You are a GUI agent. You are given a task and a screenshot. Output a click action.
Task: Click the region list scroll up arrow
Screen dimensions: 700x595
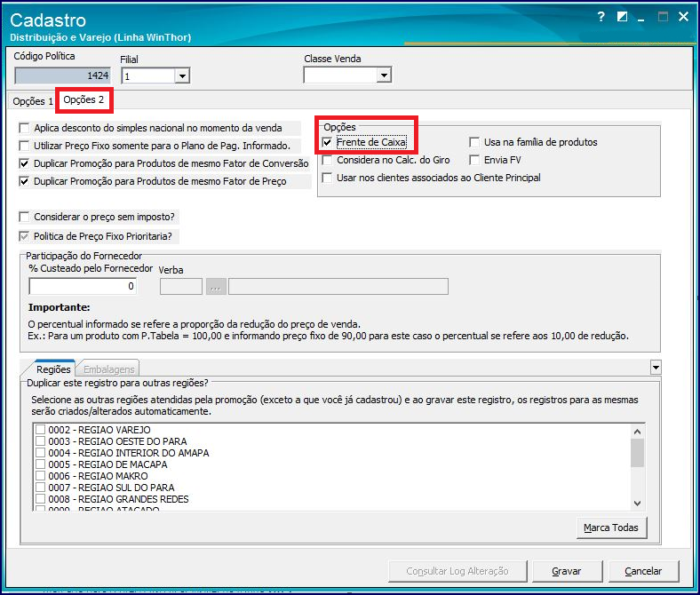[x=638, y=432]
